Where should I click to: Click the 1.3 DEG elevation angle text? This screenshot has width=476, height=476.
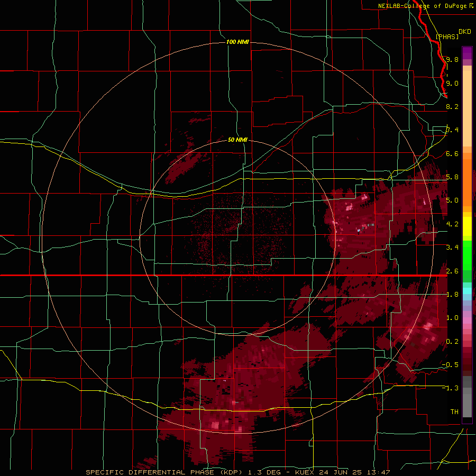coord(266,472)
